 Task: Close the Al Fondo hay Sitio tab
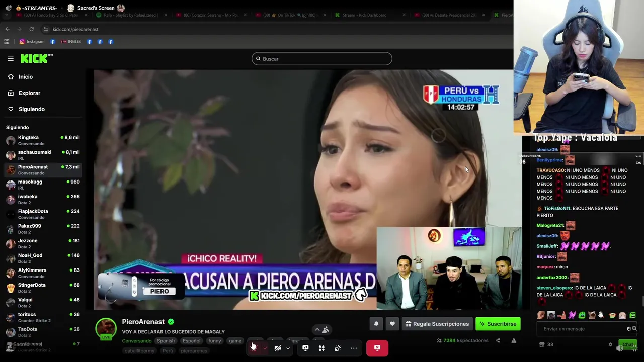86,15
